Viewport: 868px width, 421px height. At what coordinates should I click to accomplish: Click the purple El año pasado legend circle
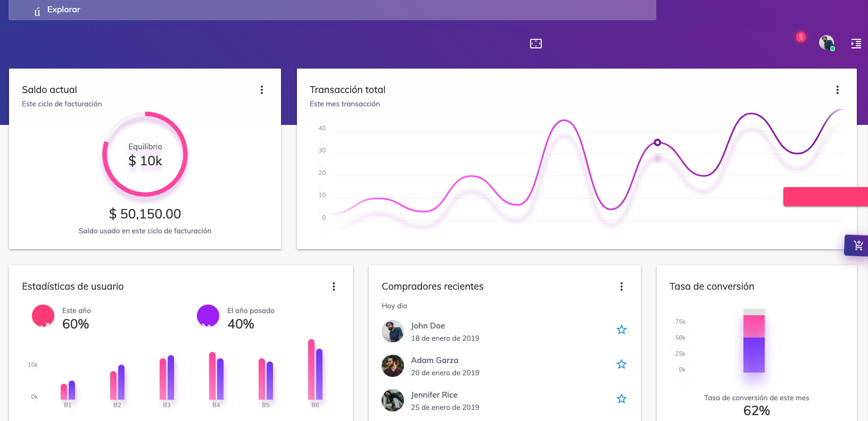coord(208,316)
